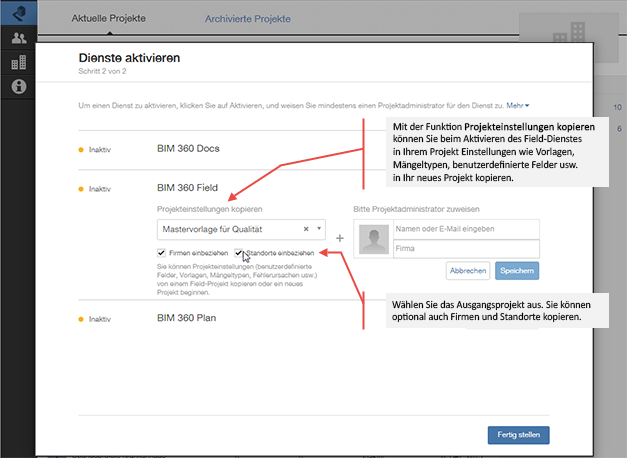The height and width of the screenshot is (458, 627).
Task: Open the BIM 360 logo home icon
Action: point(19,13)
